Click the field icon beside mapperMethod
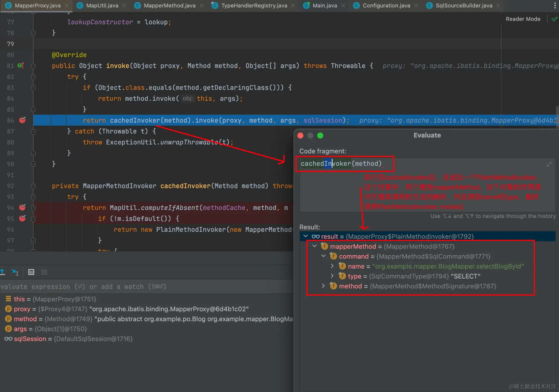Screen dimensions: 559x392 tap(324, 246)
